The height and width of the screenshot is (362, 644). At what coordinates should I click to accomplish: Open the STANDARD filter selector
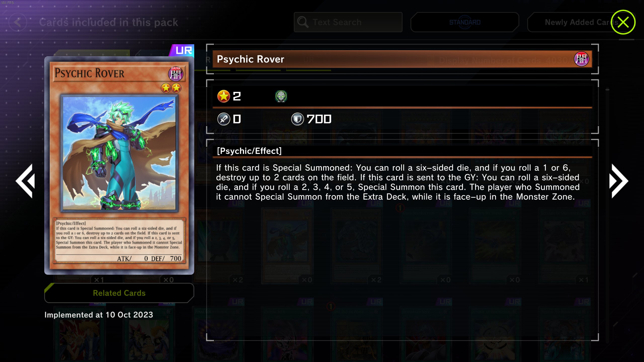click(465, 22)
